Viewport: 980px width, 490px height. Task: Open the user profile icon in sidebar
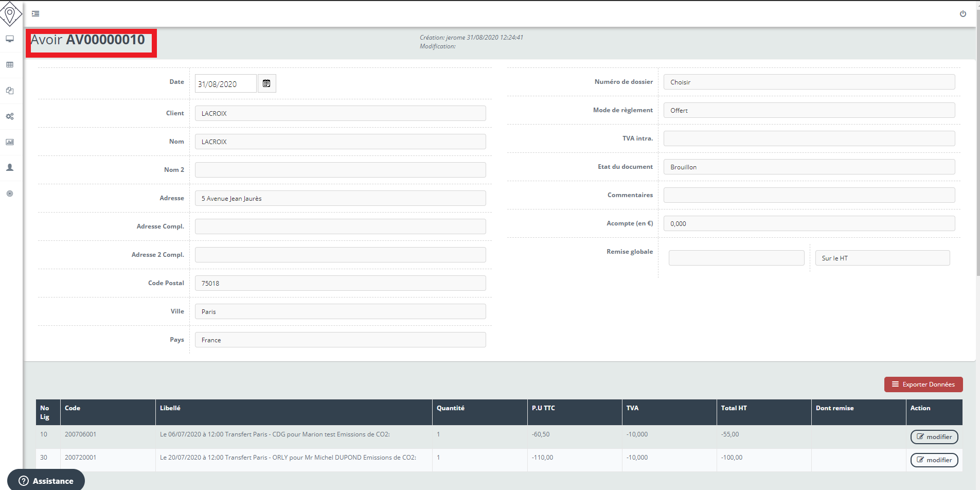tap(10, 168)
